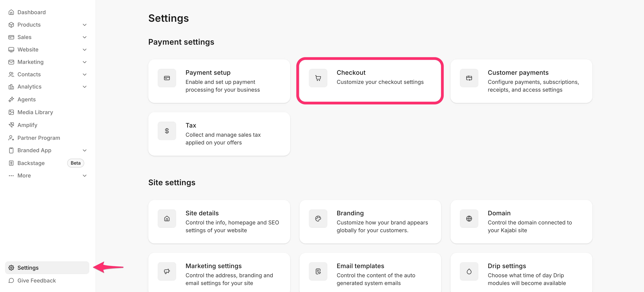Open the Marketing settings title
This screenshot has height=292, width=644.
[214, 266]
